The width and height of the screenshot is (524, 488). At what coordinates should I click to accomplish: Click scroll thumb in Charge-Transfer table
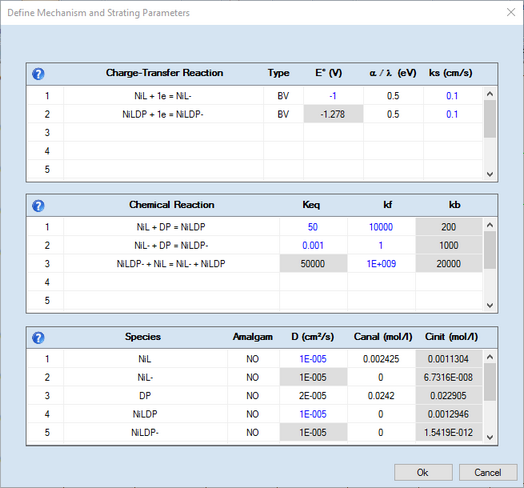pos(490,119)
